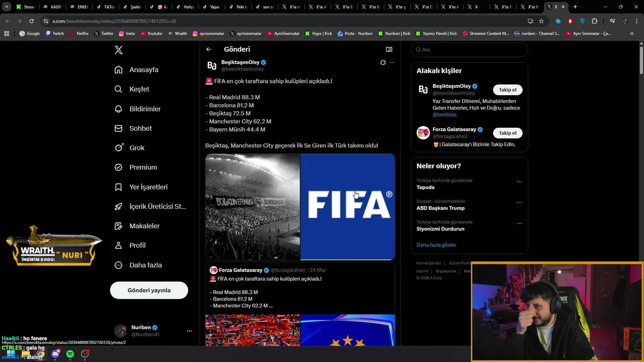
Task: Open Grok from the sidebar
Action: (x=129, y=148)
